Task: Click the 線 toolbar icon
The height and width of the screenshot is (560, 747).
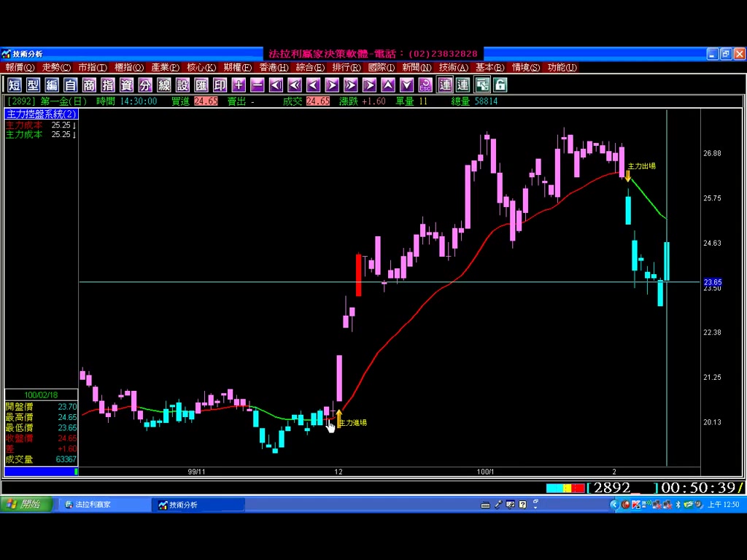Action: click(x=163, y=85)
